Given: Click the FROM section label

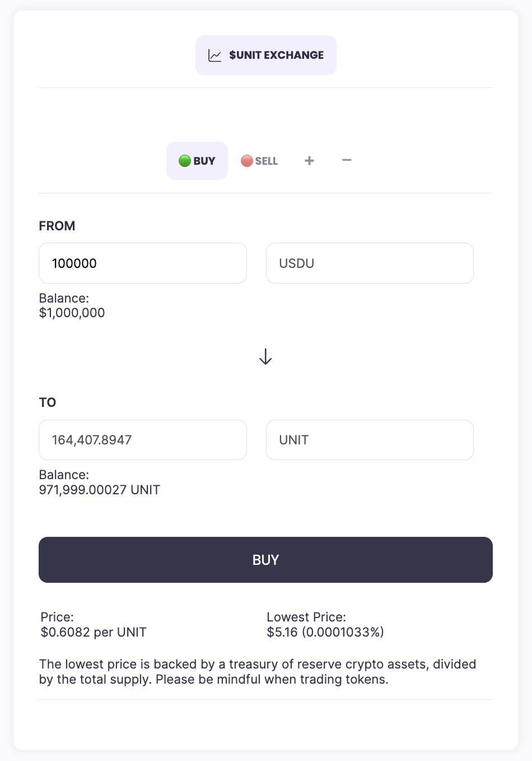Looking at the screenshot, I should tap(57, 226).
